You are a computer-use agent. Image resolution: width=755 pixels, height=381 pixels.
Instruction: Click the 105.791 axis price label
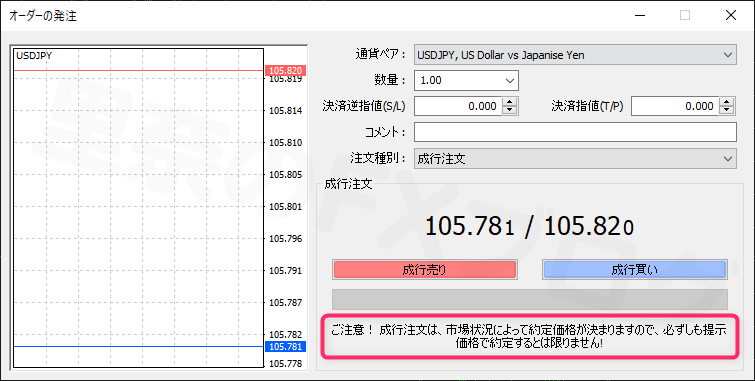[x=286, y=270]
